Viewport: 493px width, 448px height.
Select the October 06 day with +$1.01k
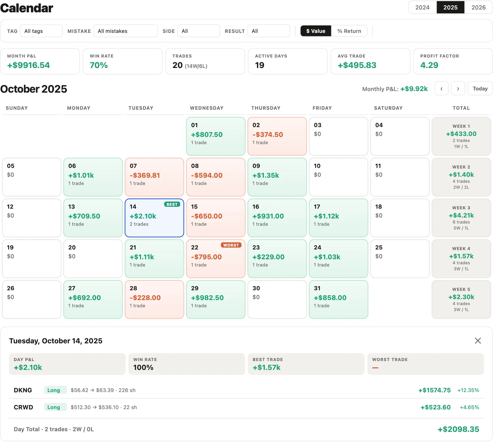pyautogui.click(x=93, y=177)
